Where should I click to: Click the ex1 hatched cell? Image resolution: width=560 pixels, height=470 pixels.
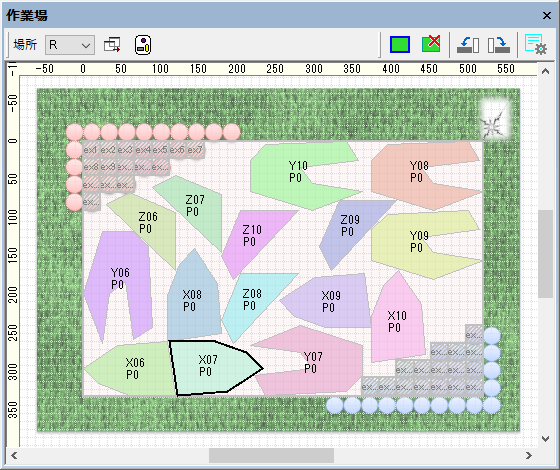coord(91,150)
